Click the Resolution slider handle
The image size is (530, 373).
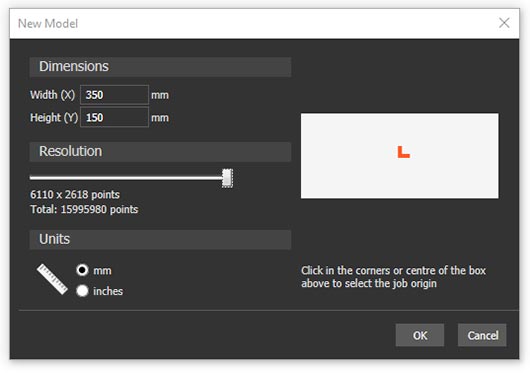click(x=227, y=178)
